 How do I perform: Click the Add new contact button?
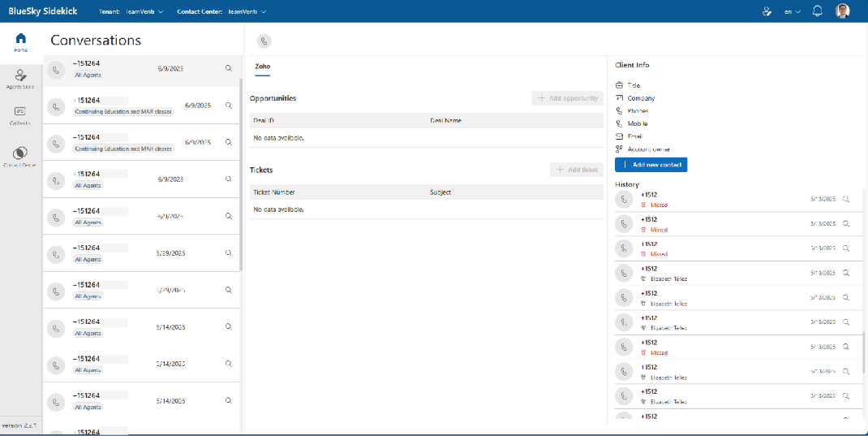(x=651, y=165)
